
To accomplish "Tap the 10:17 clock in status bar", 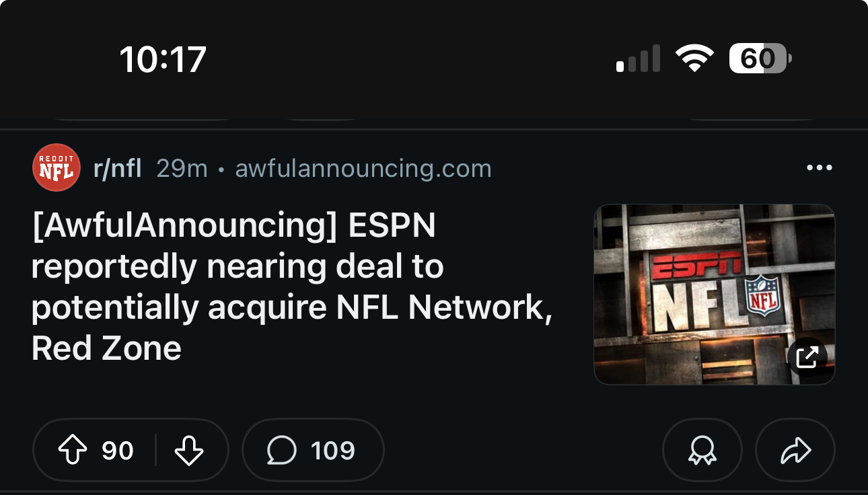I will click(163, 59).
